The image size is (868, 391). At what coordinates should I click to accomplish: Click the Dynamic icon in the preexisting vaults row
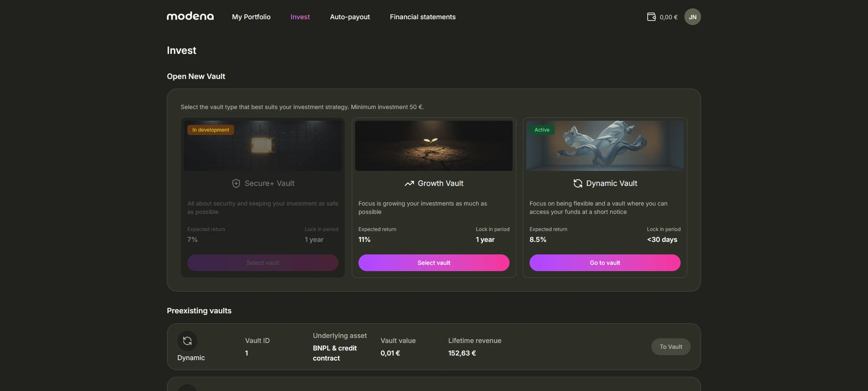point(187,341)
